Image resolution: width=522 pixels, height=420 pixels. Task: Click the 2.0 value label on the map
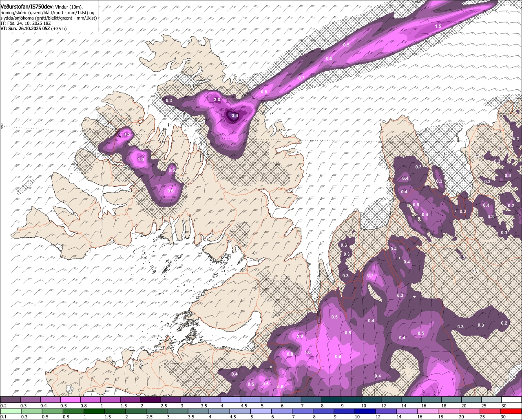pos(217,99)
